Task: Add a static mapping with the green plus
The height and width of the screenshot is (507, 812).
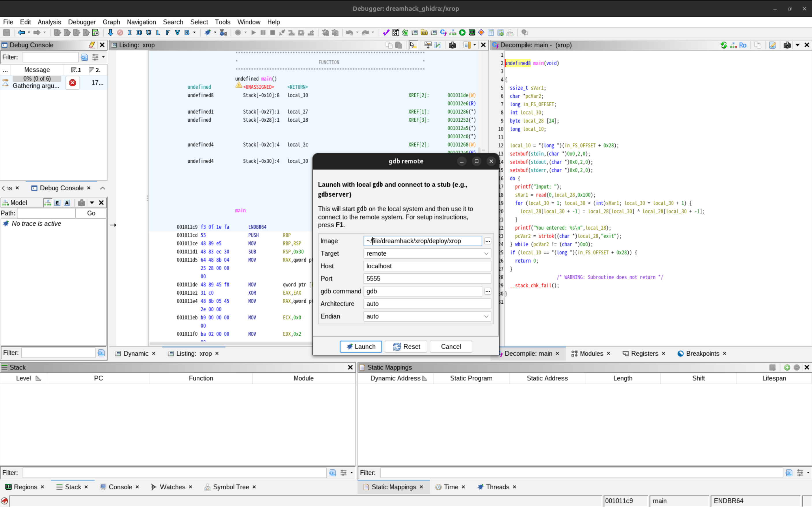Action: click(787, 367)
